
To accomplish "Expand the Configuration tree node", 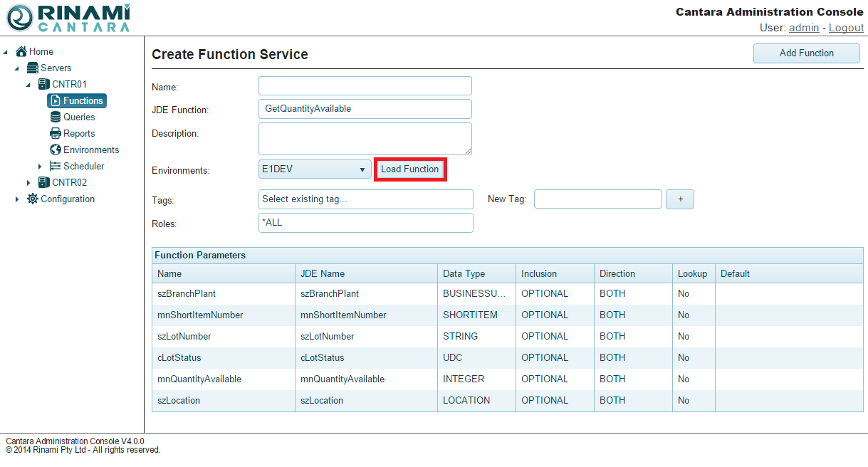I will [18, 199].
